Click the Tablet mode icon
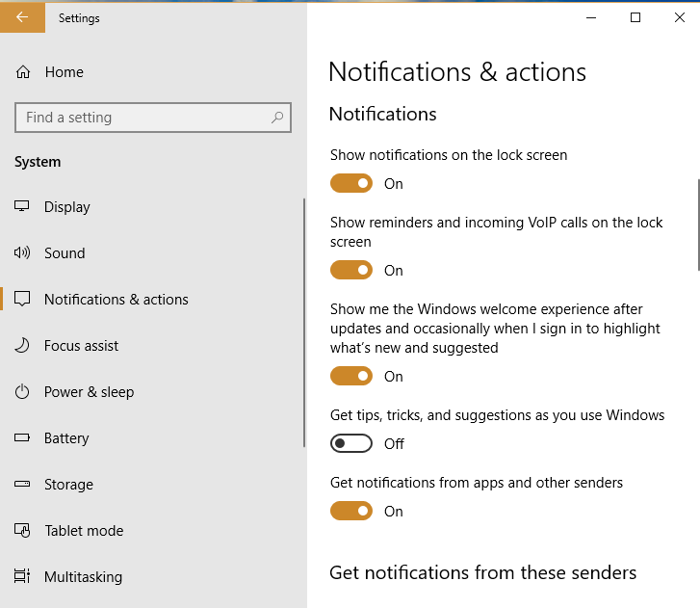This screenshot has width=700, height=608. 22,530
